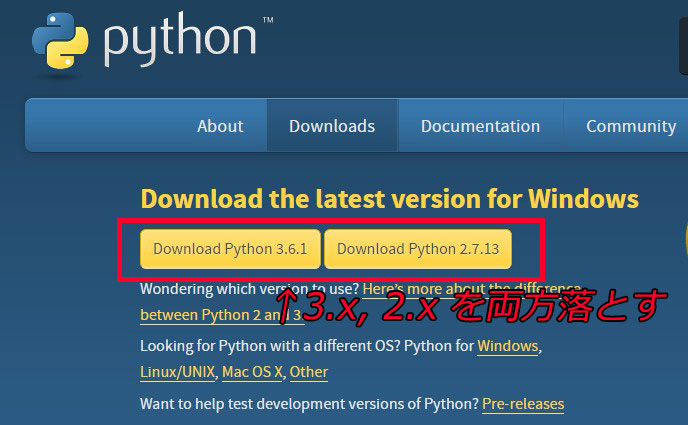Follow the Windows OS link
Screen dimensions: 688x425
click(507, 346)
